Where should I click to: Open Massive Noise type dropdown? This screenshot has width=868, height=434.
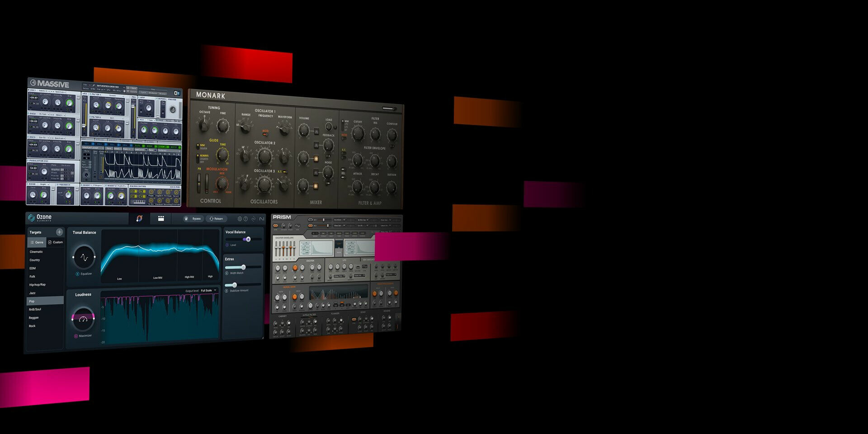click(44, 184)
